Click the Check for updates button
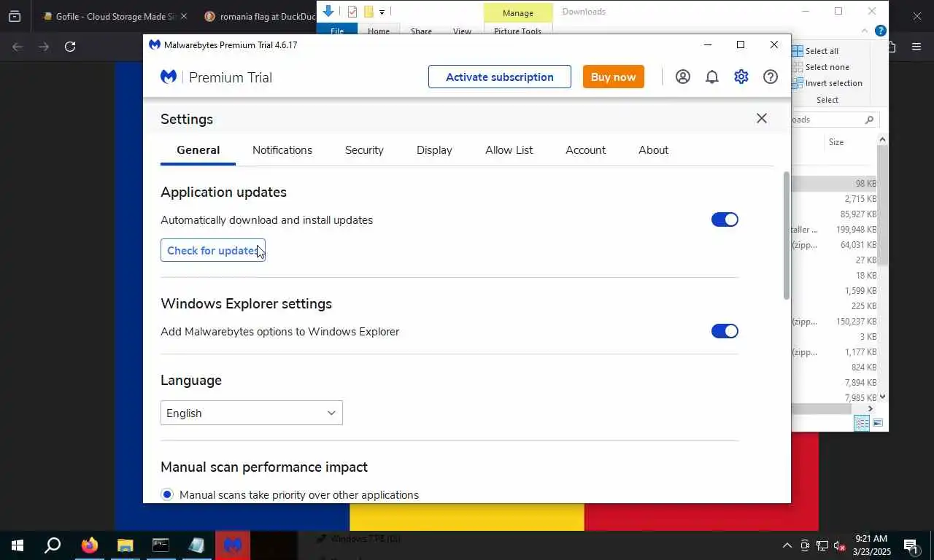This screenshot has height=560, width=934. coord(213,250)
